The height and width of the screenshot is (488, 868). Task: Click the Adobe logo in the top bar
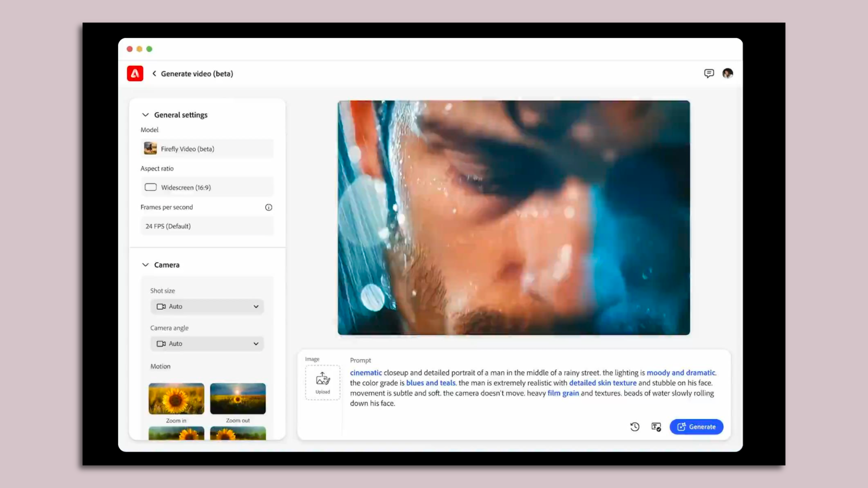135,73
